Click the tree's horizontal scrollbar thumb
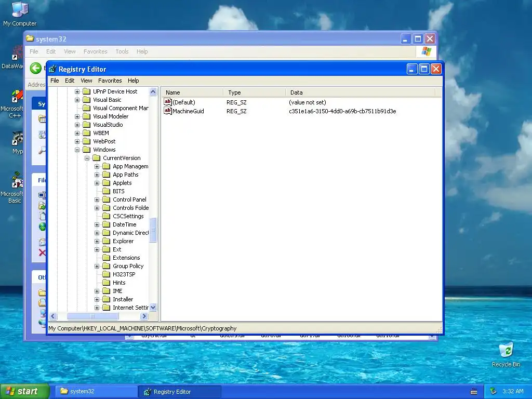Screen dimensions: 532x399 (92, 316)
